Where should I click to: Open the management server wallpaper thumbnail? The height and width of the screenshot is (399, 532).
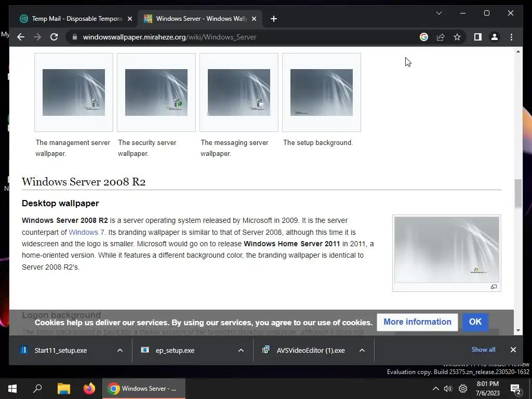74,92
